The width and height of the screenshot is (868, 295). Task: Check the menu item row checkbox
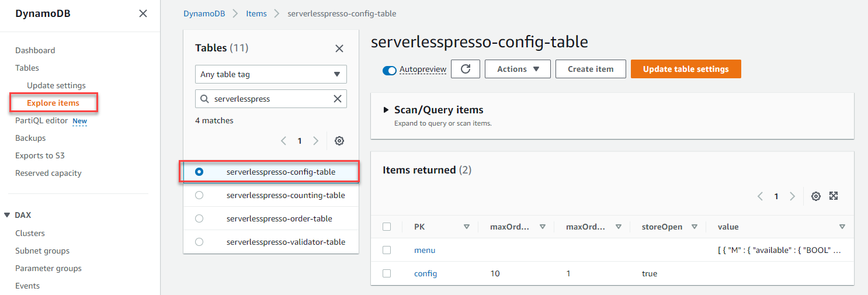tap(387, 250)
